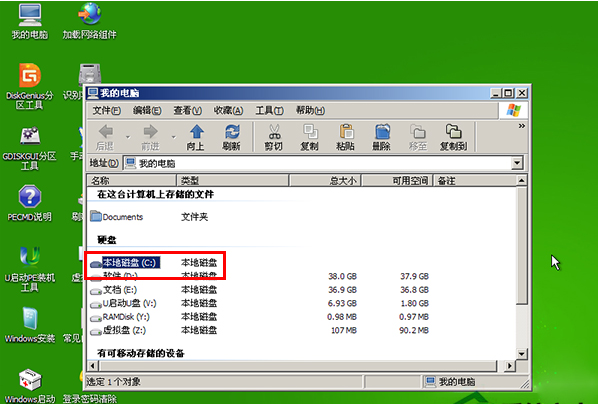The image size is (598, 404).
Task: Open the 帮助(H) menu
Action: [x=310, y=111]
